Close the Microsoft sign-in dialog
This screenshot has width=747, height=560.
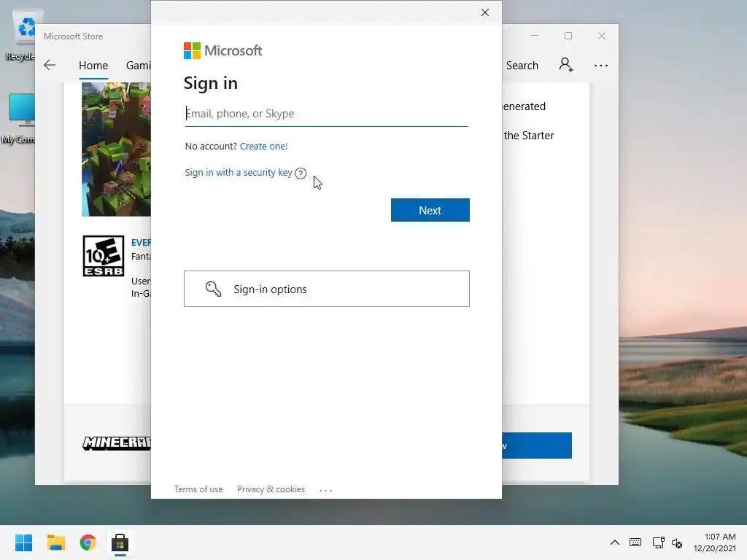[x=485, y=12]
